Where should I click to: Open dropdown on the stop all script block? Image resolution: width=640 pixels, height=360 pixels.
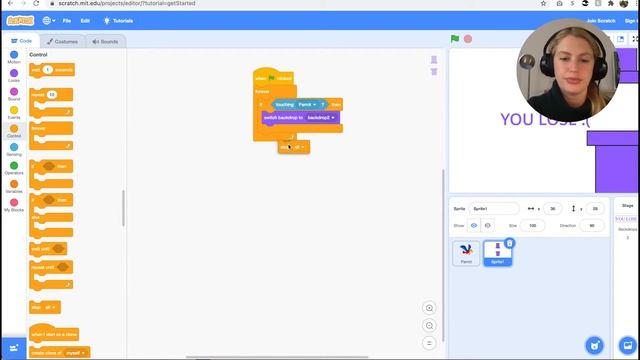[x=302, y=147]
